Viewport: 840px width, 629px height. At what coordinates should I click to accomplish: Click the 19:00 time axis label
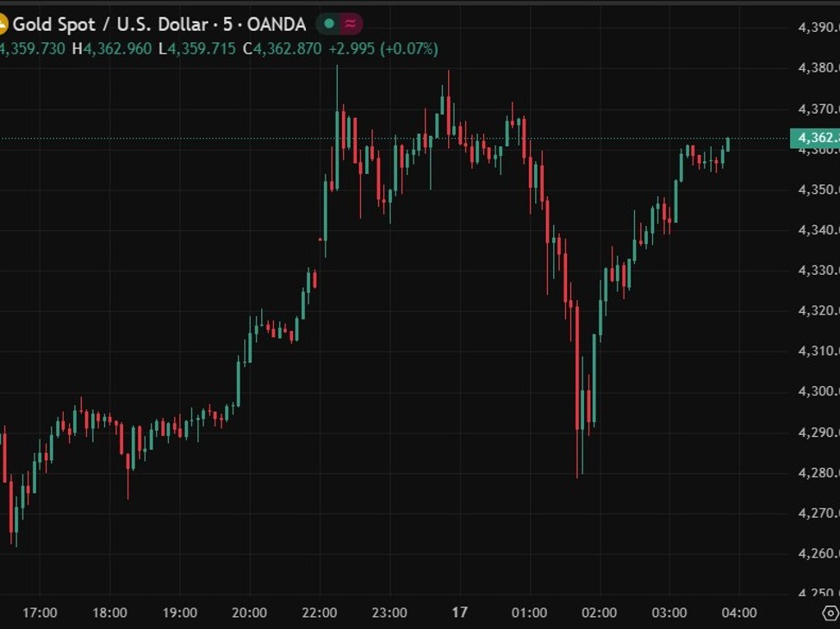click(179, 613)
